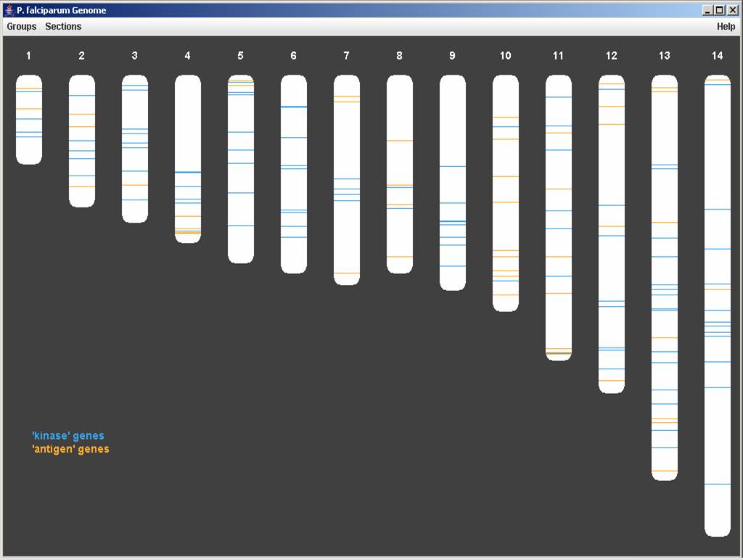Viewport: 743px width, 560px height.
Task: Open the Groups menu
Action: [22, 26]
